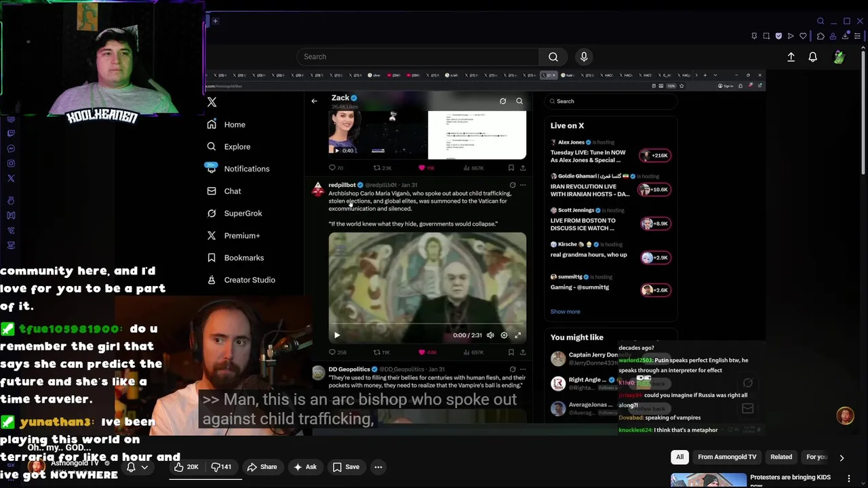The height and width of the screenshot is (488, 868).
Task: Click the Share button below the video
Action: click(x=262, y=467)
